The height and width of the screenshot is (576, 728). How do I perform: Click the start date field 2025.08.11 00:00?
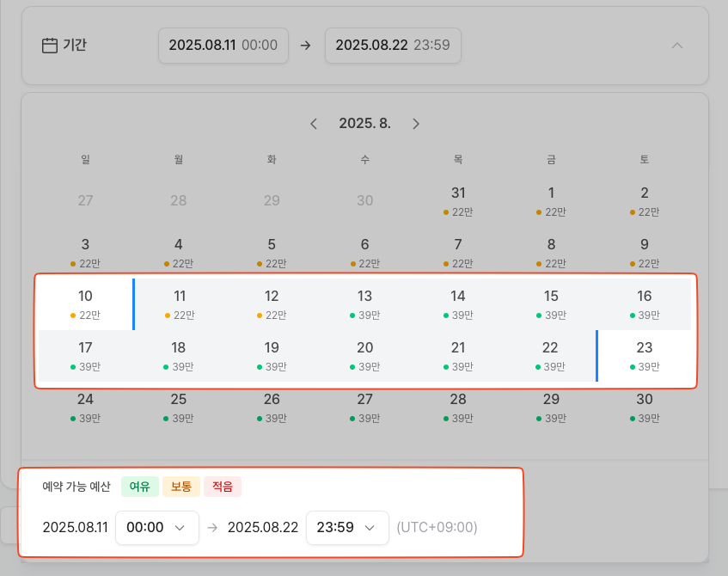(x=223, y=46)
